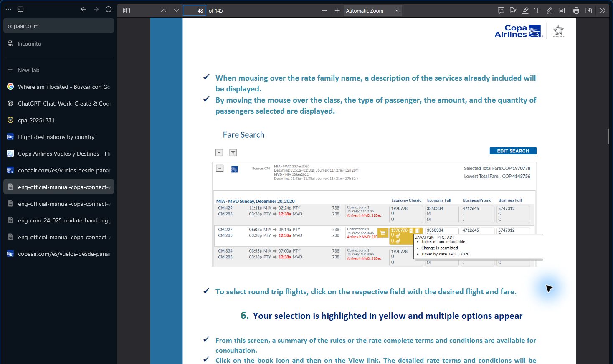Image resolution: width=613 pixels, height=364 pixels.
Task: Click 'MIA - MVD Sunday, December 20, 2020' text
Action: (x=255, y=201)
